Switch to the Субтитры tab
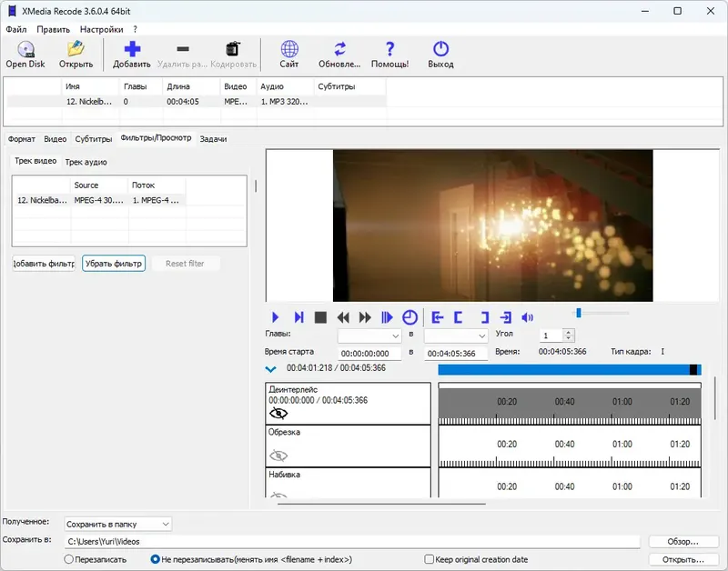This screenshot has width=728, height=571. [94, 139]
